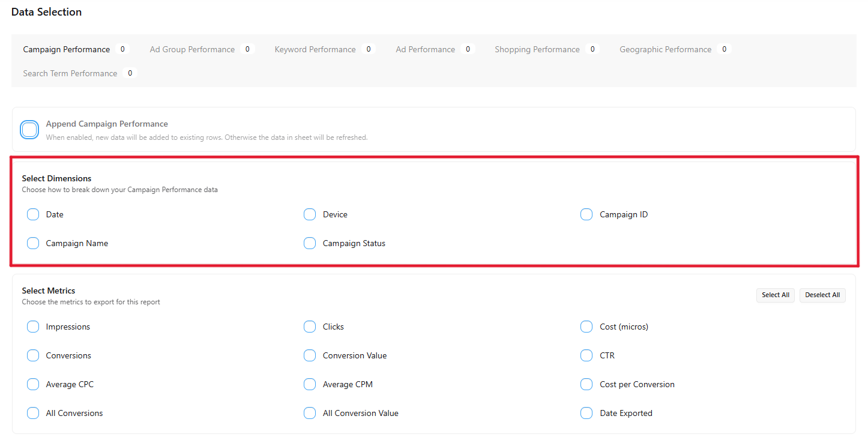Click the 'When enabled, new data' helper text
Viewport: 868px width, 443px height.
[x=206, y=137]
